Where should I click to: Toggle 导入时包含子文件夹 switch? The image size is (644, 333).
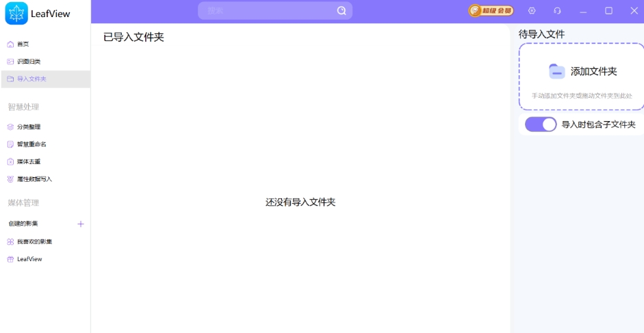(541, 124)
